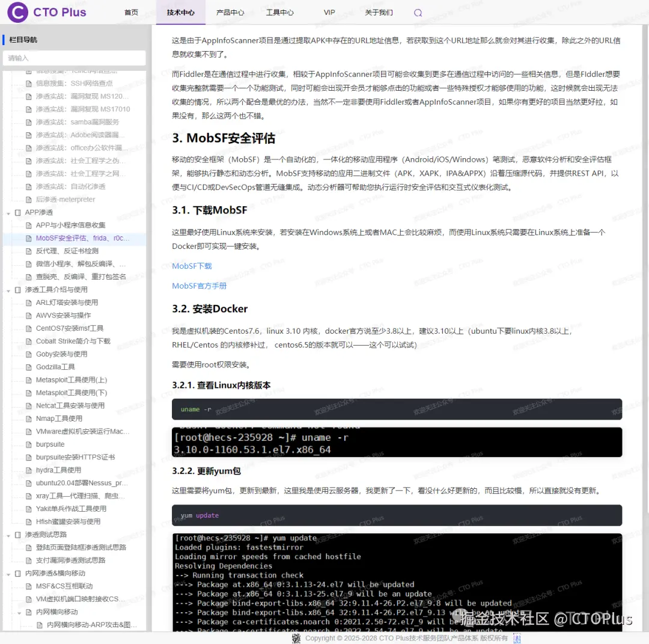Screen dimensions: 649x644
Task: Open Godzilla工具 article
Action: pyautogui.click(x=55, y=367)
